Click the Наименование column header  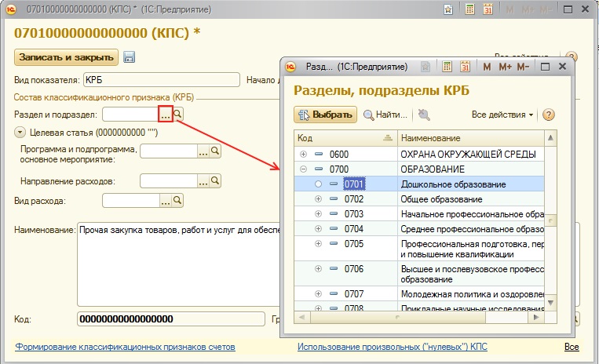point(471,138)
